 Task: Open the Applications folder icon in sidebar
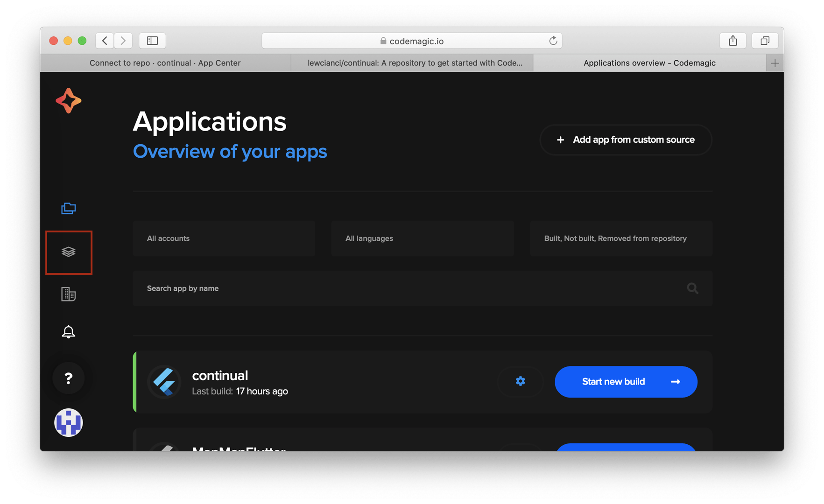tap(69, 208)
